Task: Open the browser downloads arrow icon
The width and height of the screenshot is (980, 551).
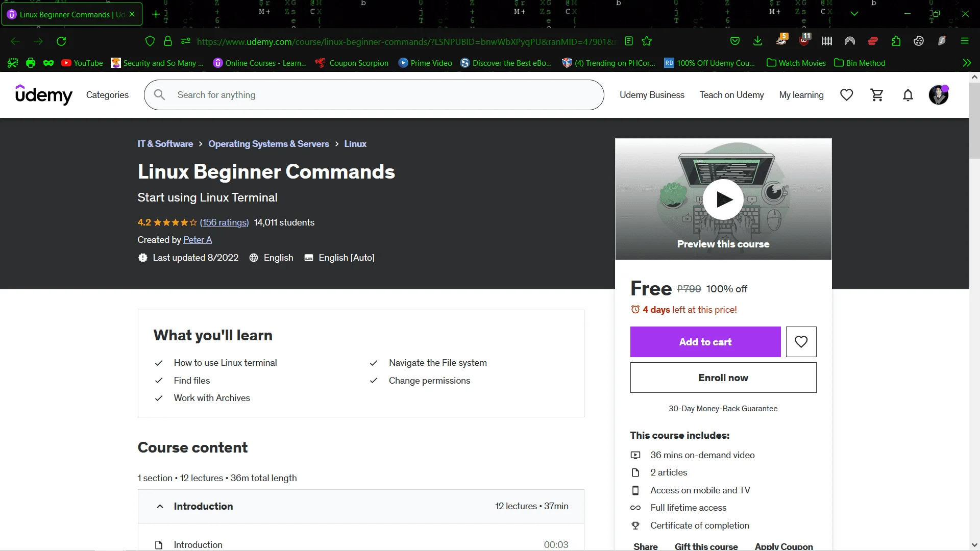Action: tap(757, 41)
